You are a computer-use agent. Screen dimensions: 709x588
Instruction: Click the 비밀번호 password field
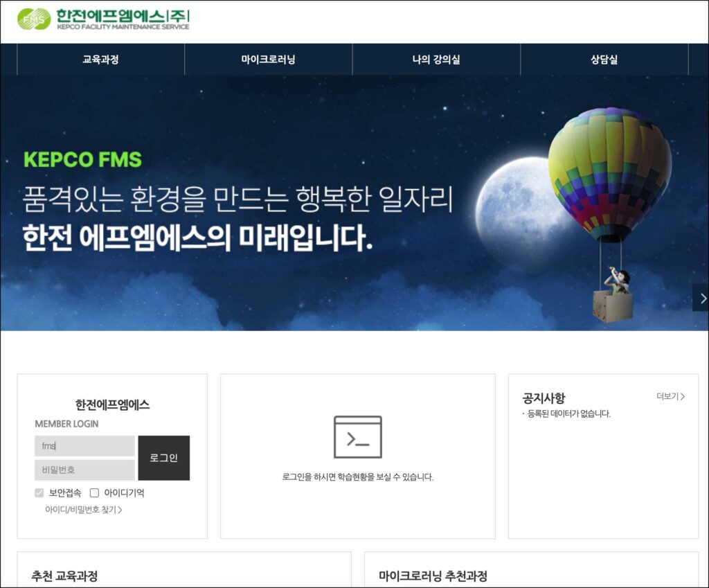(84, 470)
